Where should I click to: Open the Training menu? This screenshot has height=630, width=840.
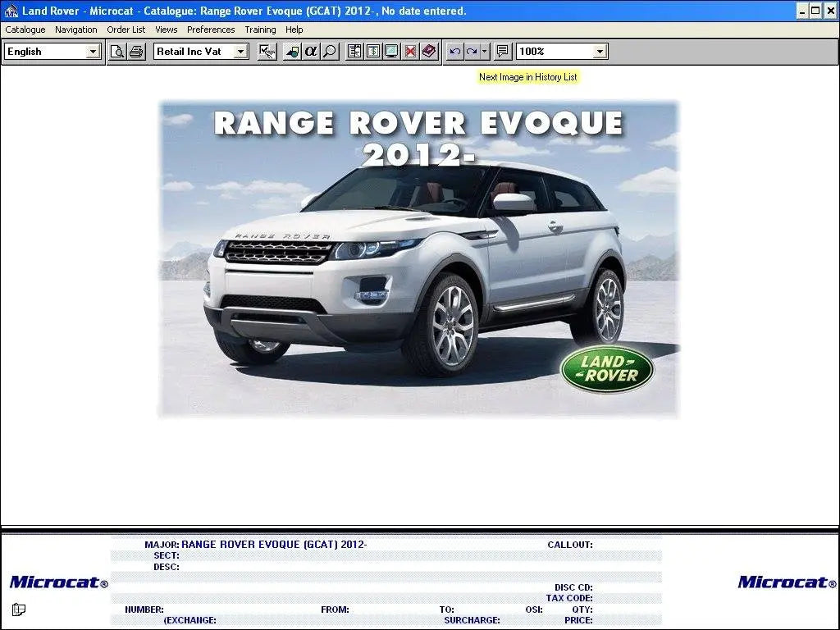pos(260,30)
